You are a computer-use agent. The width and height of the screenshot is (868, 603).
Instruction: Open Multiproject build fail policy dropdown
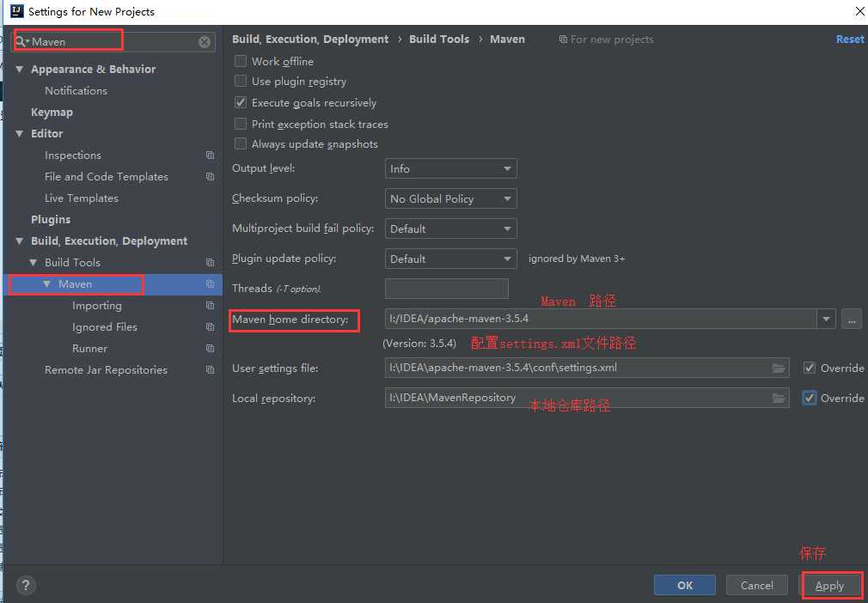pos(450,228)
